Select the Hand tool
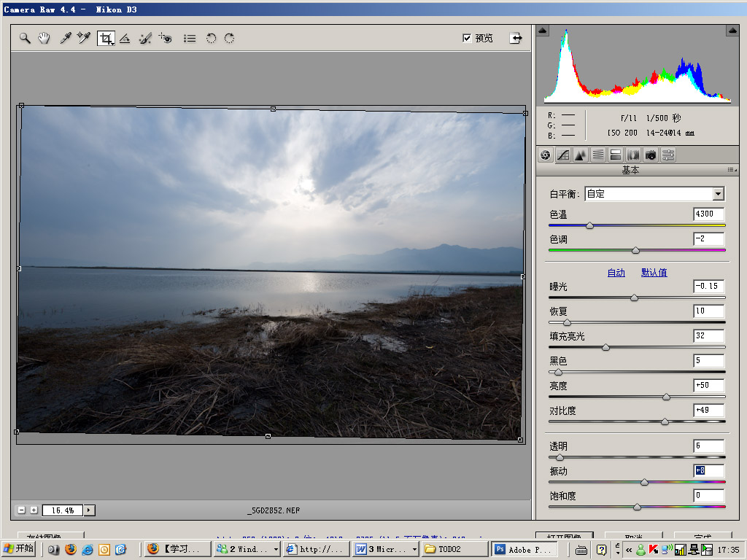The height and width of the screenshot is (560, 747). pos(44,38)
